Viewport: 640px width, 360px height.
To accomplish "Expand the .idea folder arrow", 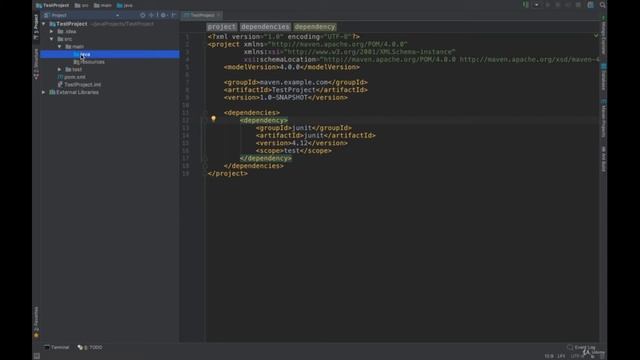I will [x=51, y=31].
